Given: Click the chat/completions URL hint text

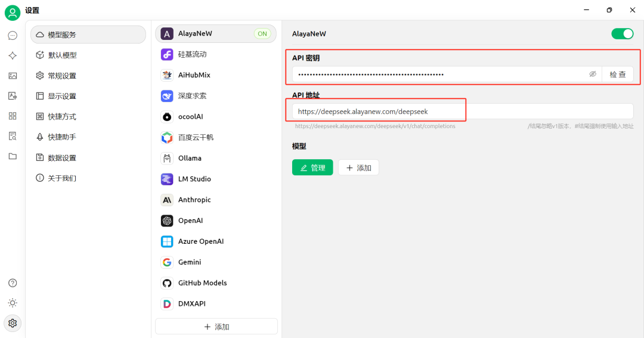Looking at the screenshot, I should tap(375, 126).
